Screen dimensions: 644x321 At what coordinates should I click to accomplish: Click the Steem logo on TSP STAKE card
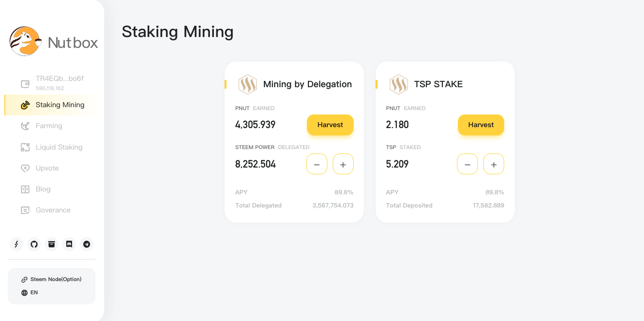pos(398,84)
